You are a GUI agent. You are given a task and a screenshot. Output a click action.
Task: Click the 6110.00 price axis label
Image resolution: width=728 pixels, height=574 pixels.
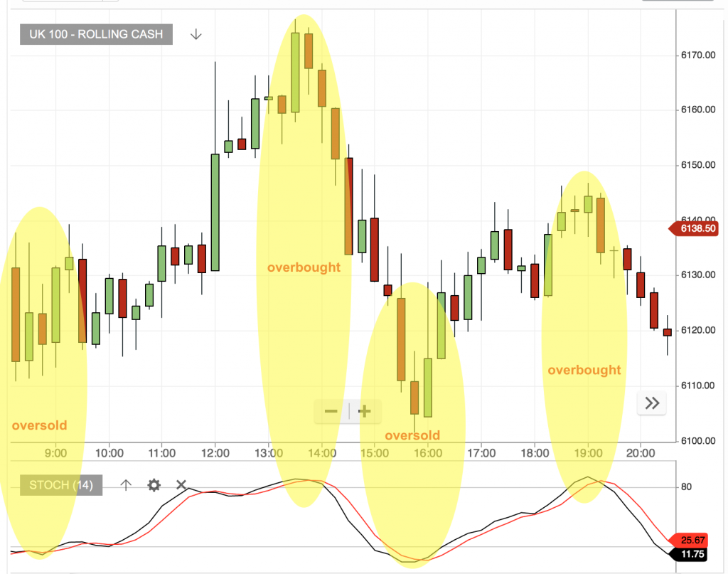point(698,386)
